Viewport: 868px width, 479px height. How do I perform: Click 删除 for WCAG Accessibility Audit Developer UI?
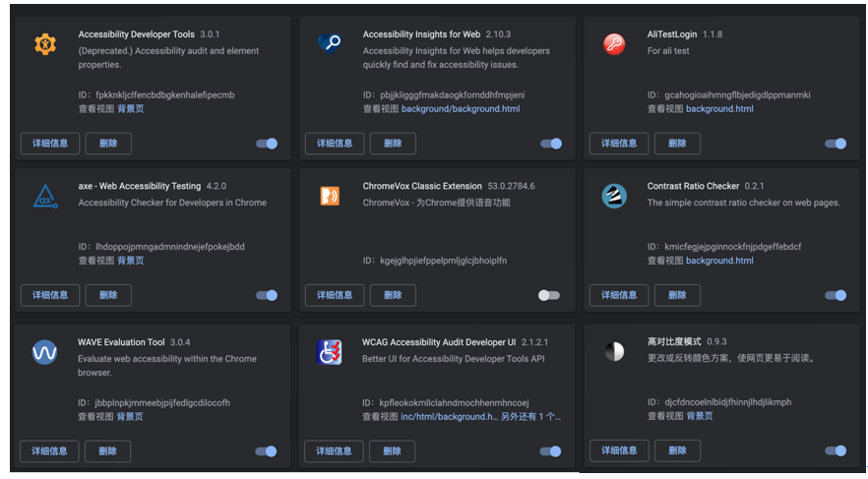click(x=393, y=450)
